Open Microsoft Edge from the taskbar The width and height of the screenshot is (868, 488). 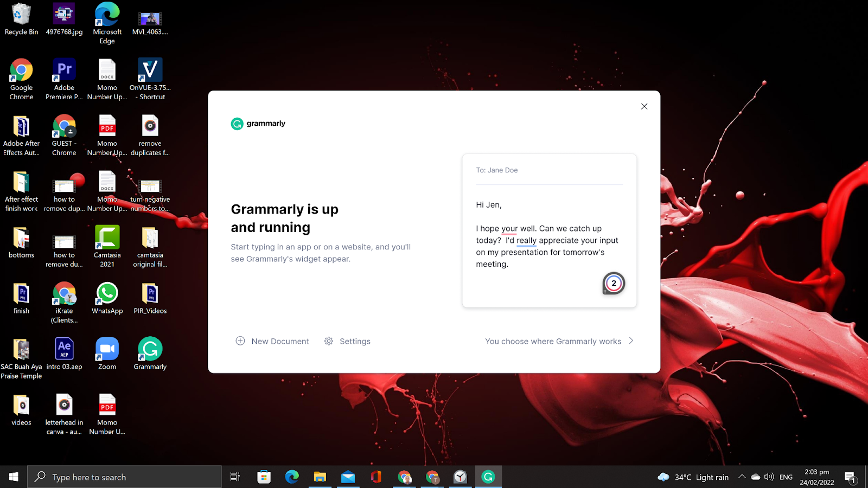pyautogui.click(x=292, y=477)
